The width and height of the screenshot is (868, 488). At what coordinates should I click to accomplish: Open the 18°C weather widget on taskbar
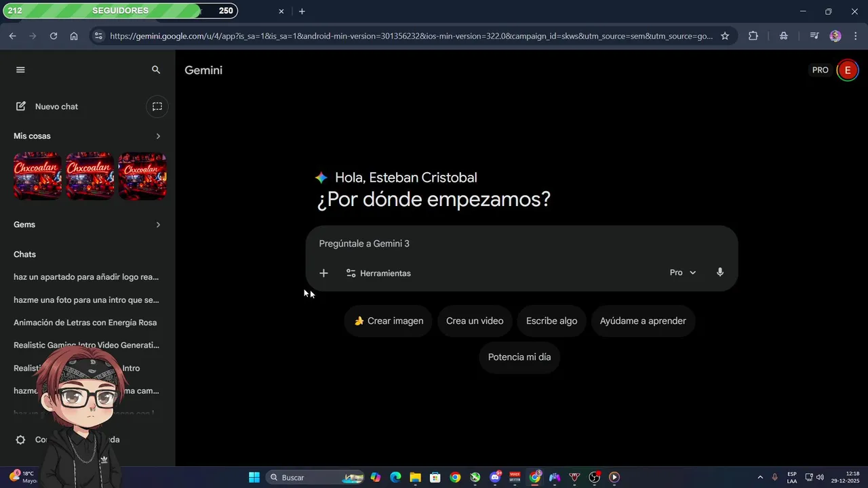point(22,477)
